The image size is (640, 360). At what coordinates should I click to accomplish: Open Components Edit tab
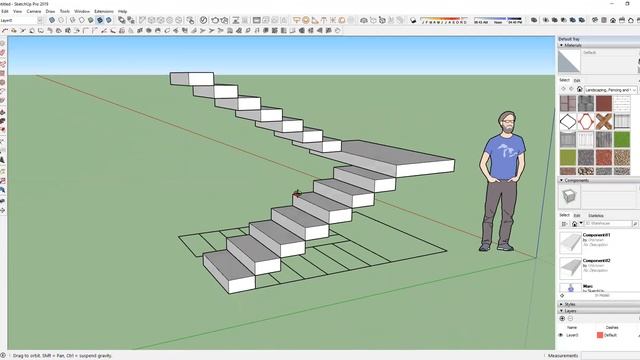point(577,216)
